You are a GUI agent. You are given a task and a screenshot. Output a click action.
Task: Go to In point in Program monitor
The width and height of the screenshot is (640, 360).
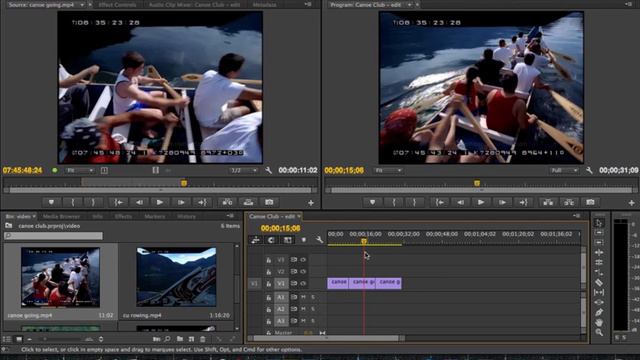point(440,202)
